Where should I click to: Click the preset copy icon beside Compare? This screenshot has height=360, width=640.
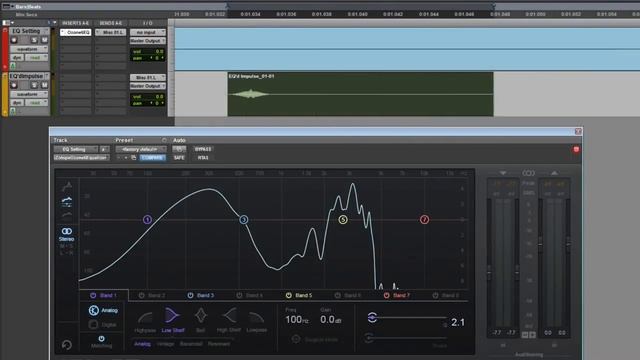133,158
